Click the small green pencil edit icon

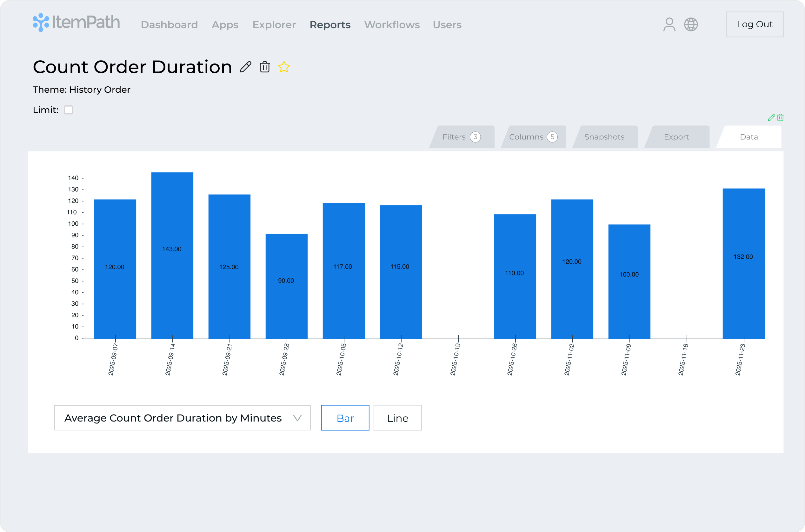(x=771, y=117)
